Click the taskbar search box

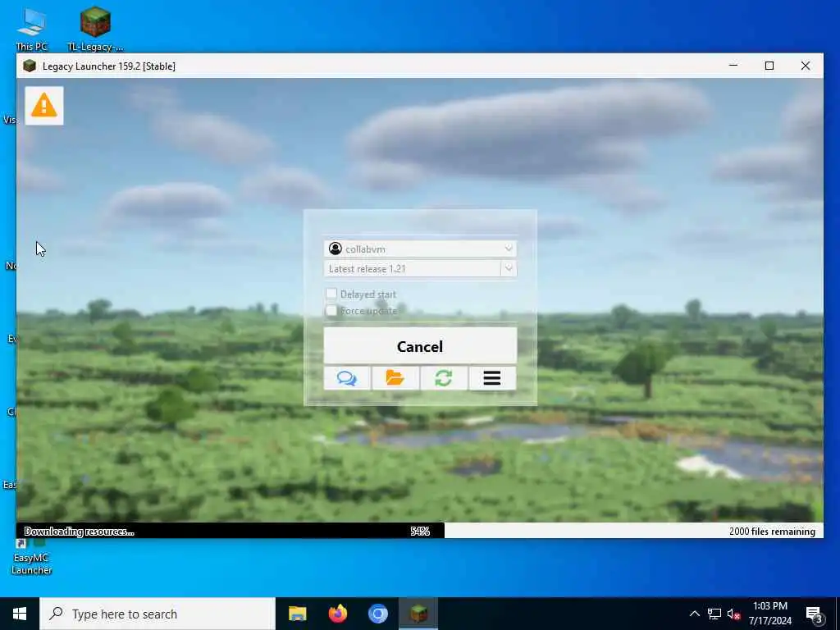tap(157, 614)
